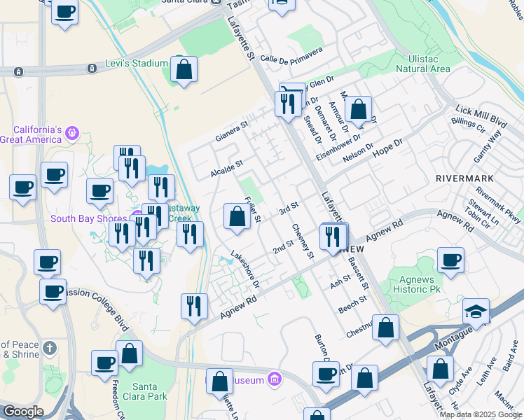Select the graduation cap school marker near Montague
524x420 pixels.
(x=476, y=312)
